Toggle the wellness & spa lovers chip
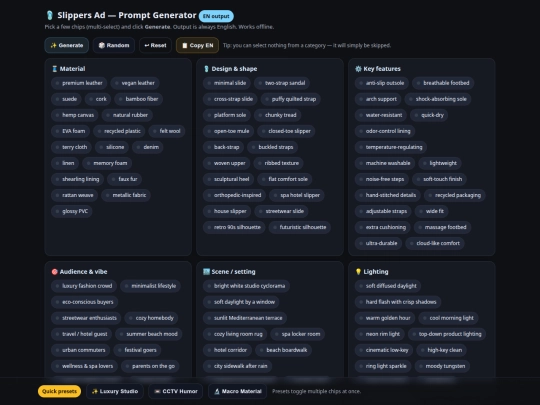This screenshot has height=405, width=540. [x=84, y=366]
